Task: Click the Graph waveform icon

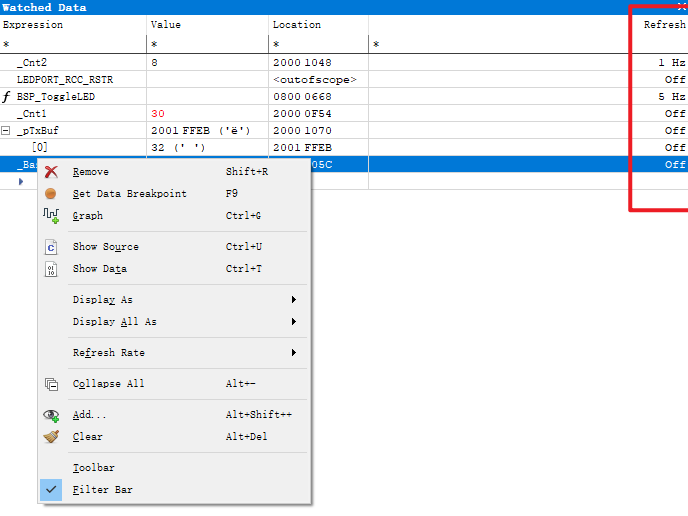Action: [51, 215]
